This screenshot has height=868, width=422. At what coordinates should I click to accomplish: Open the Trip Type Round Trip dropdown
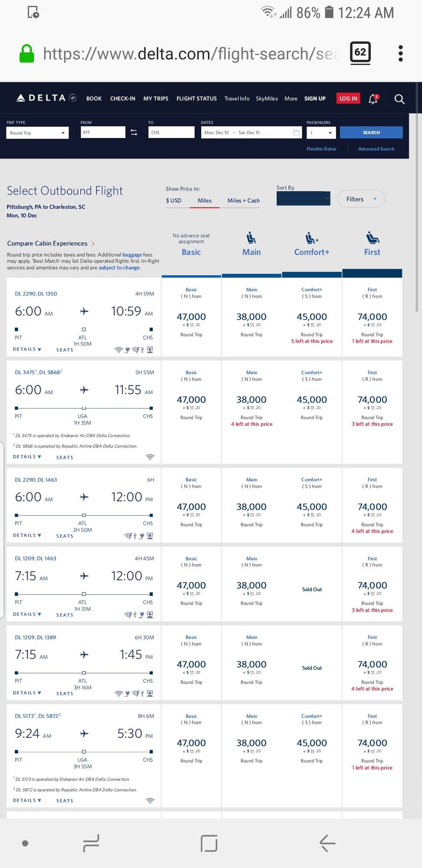click(x=38, y=133)
